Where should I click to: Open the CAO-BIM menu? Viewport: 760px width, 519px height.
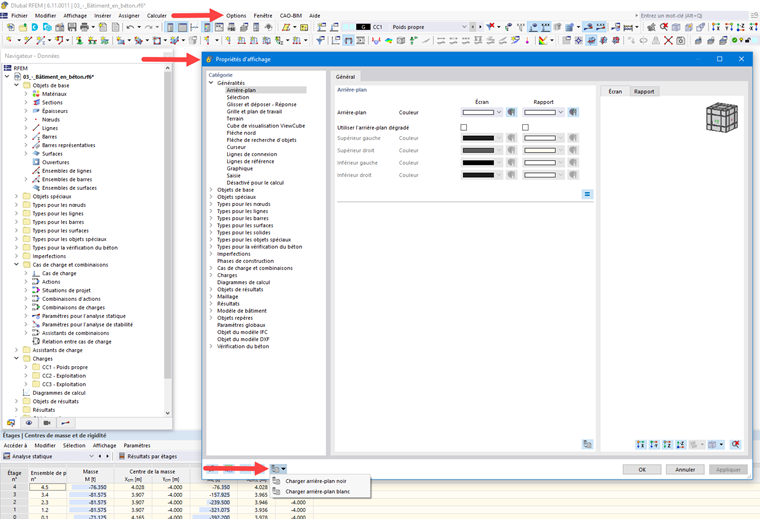coord(291,16)
